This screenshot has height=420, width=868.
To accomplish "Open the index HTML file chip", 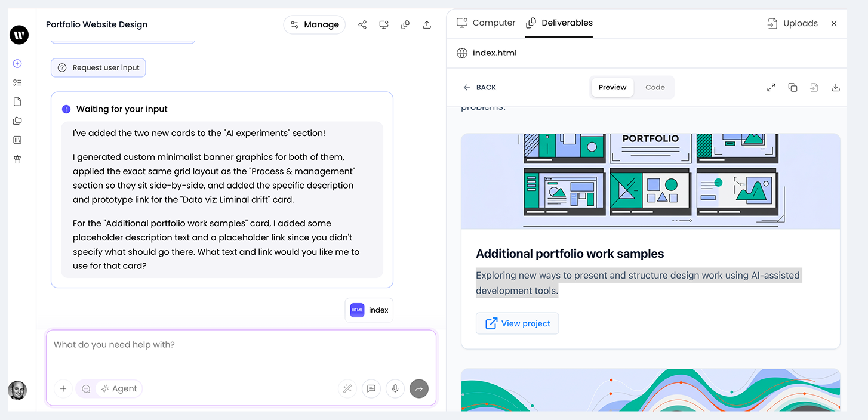I will 369,310.
